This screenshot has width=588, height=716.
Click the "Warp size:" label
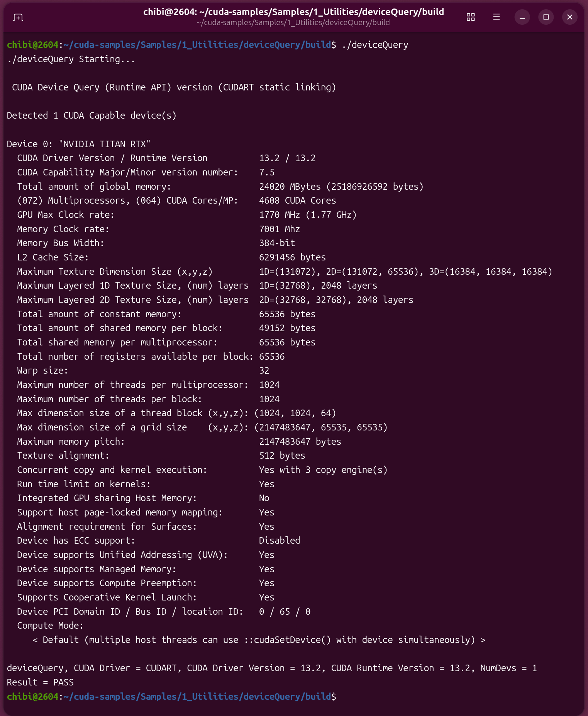pyautogui.click(x=42, y=371)
